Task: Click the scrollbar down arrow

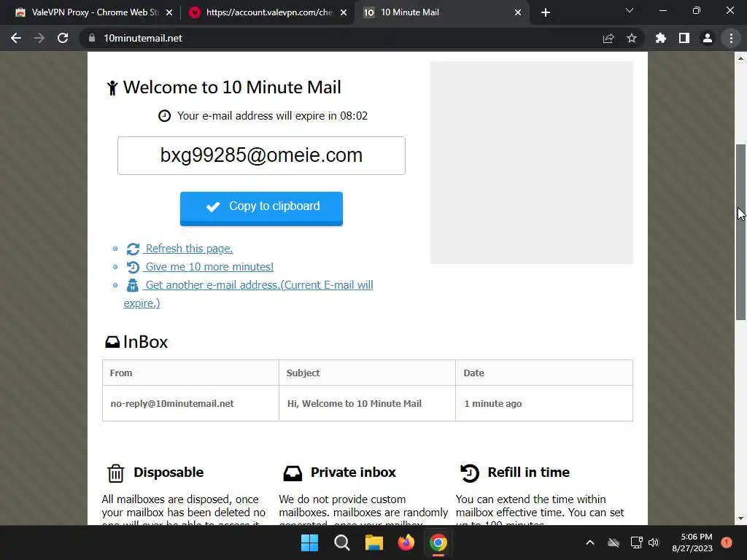Action: (740, 518)
